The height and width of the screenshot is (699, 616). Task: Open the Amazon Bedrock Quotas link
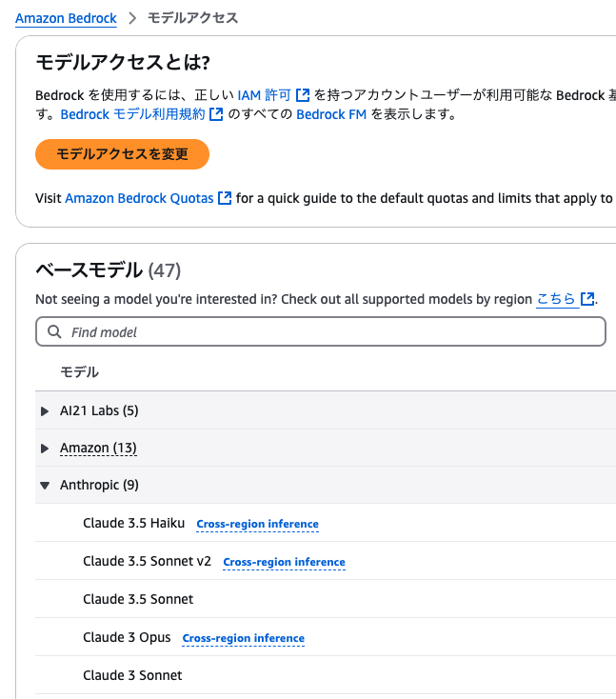pos(139,198)
